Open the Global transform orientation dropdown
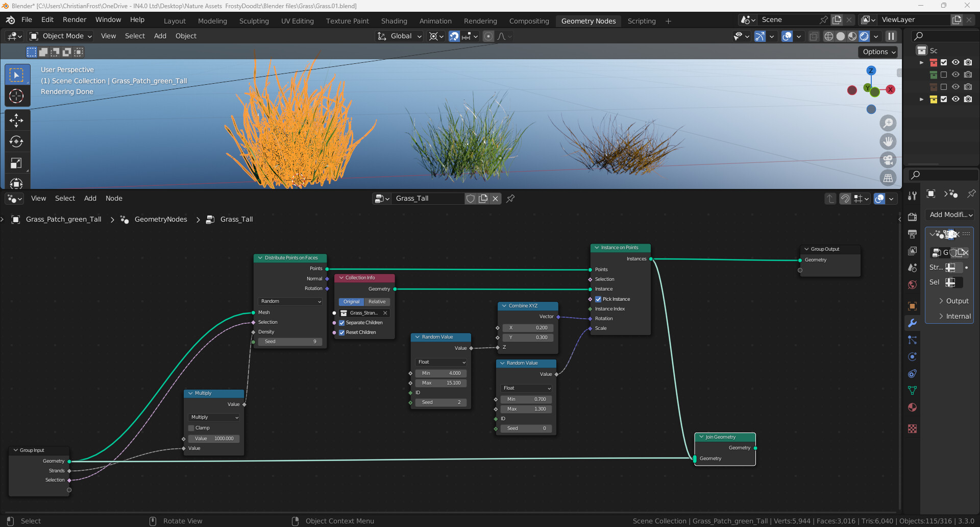The width and height of the screenshot is (980, 527). (400, 36)
